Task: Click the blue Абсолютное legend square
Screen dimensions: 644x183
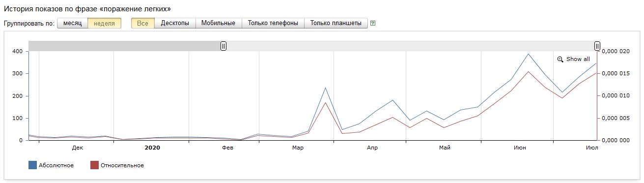Action: coord(33,165)
